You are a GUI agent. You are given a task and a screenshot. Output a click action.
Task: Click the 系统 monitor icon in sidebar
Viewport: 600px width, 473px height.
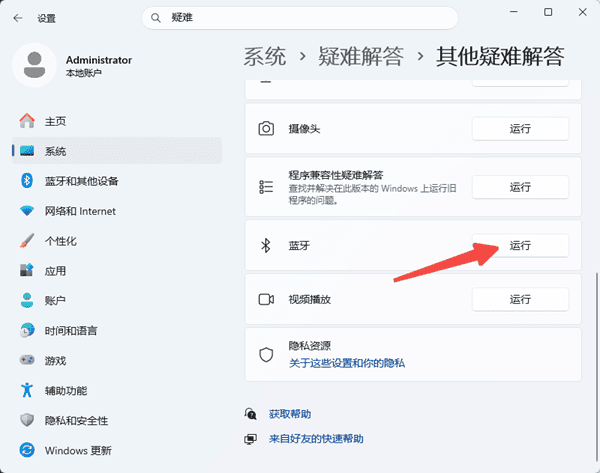pos(27,151)
